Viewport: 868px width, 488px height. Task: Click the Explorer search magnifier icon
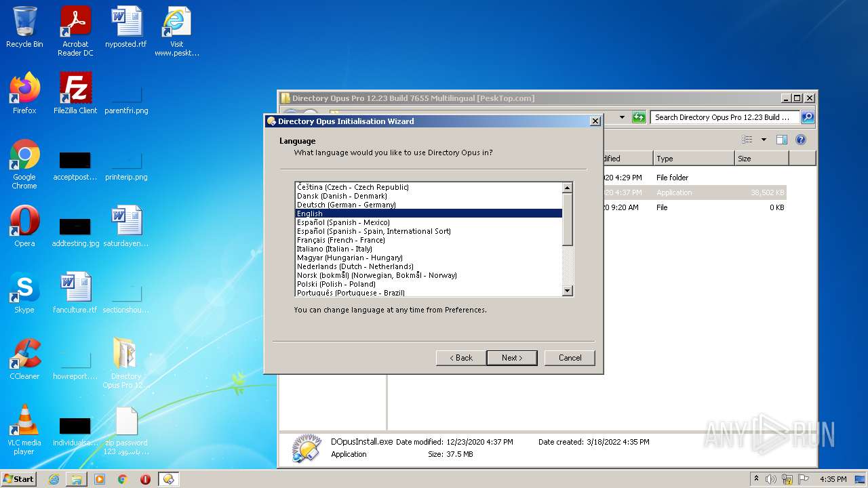click(807, 117)
